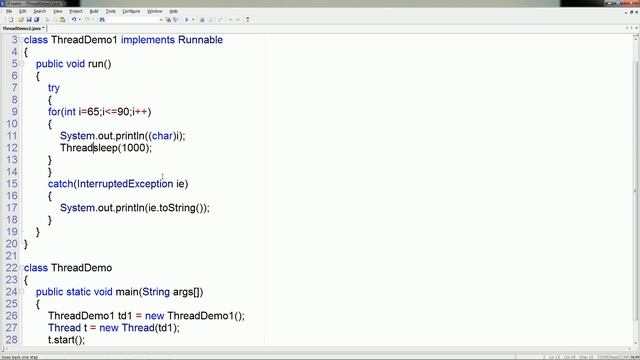Click the Find binoculars icon
The width and height of the screenshot is (640, 360).
(x=102, y=20)
